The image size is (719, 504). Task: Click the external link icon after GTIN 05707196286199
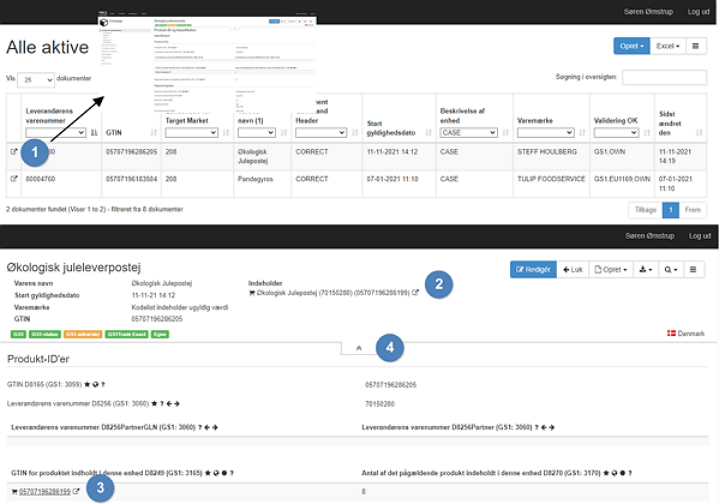coord(76,491)
